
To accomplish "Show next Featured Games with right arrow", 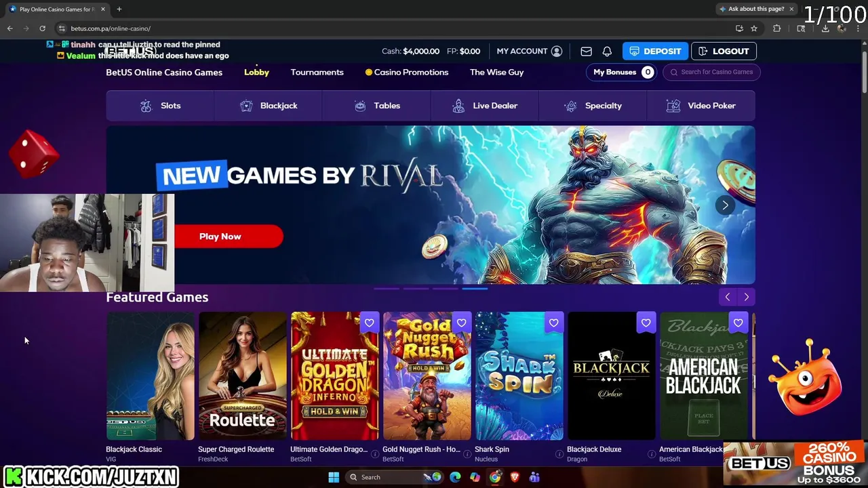I will [746, 297].
